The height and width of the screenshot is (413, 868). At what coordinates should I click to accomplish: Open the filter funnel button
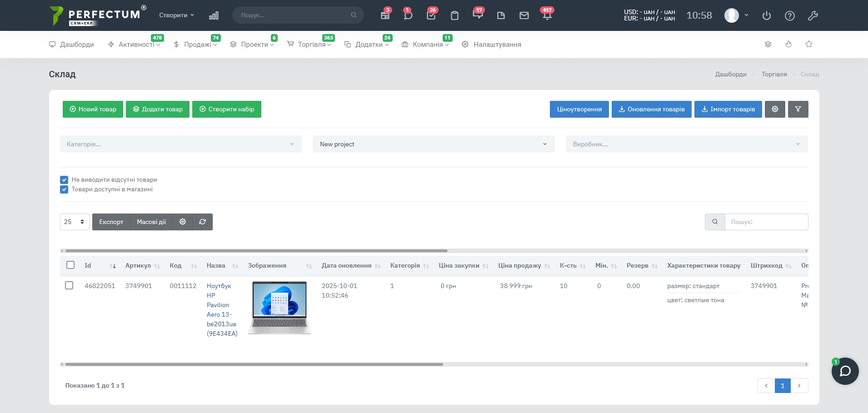798,109
